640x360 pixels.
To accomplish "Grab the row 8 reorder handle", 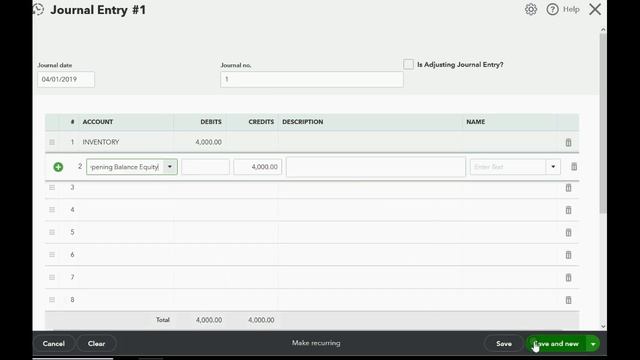I will tap(52, 300).
